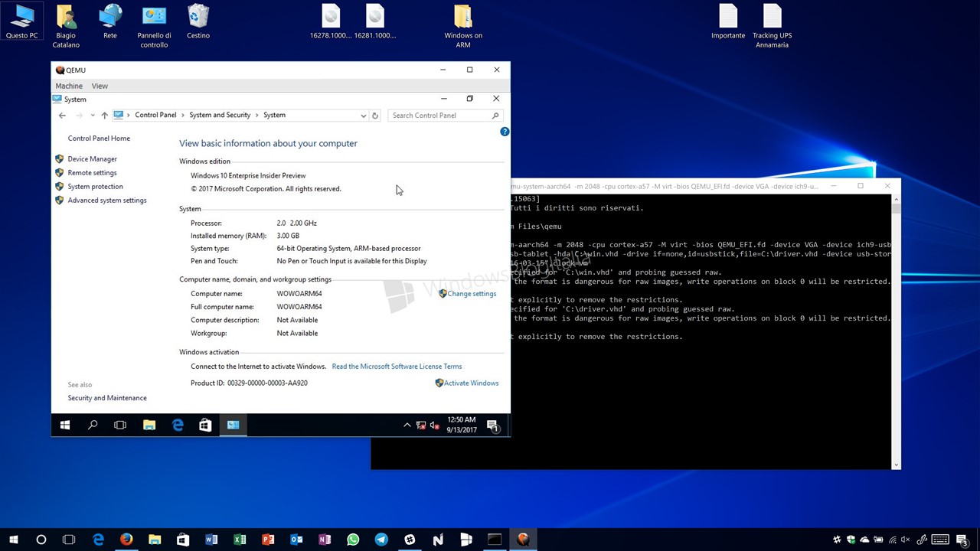The width and height of the screenshot is (980, 551).
Task: Select System and Security breadcrumb
Action: [220, 116]
